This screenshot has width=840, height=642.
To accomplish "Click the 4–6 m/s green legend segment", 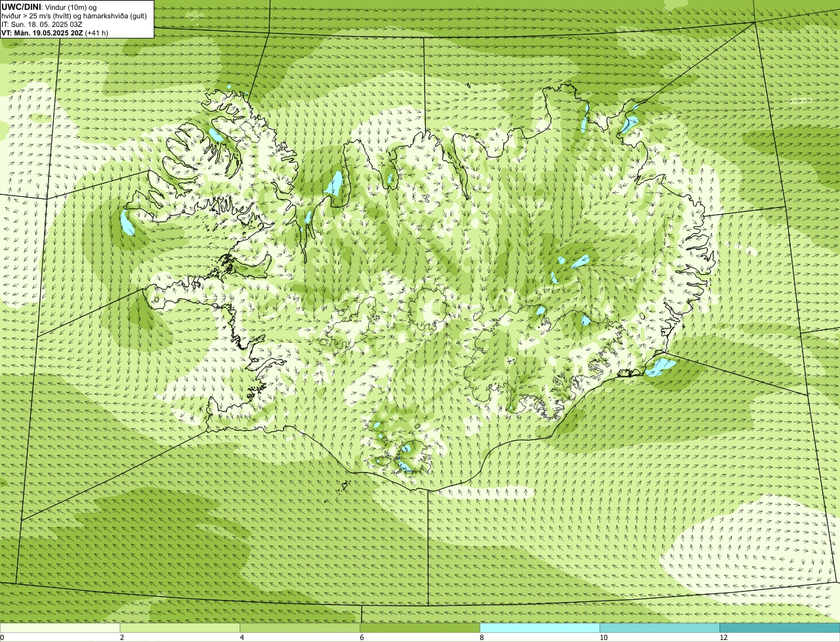I will pyautogui.click(x=300, y=628).
